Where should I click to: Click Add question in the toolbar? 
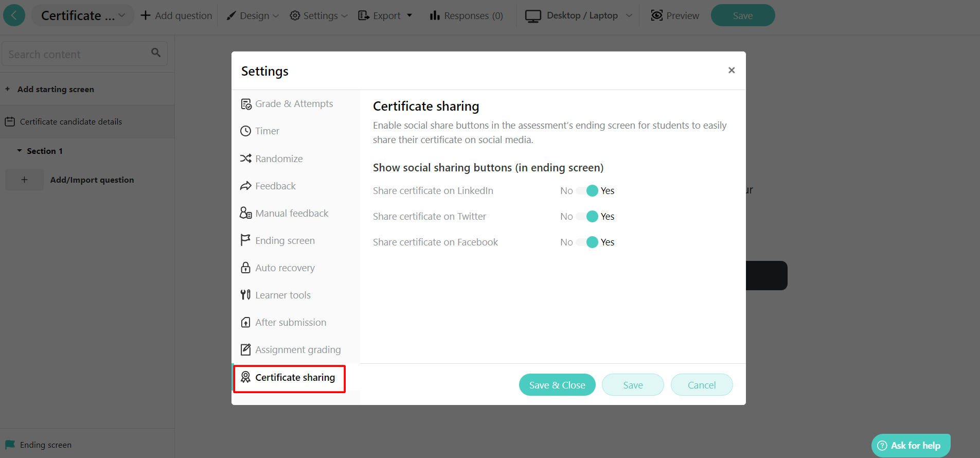click(x=176, y=15)
